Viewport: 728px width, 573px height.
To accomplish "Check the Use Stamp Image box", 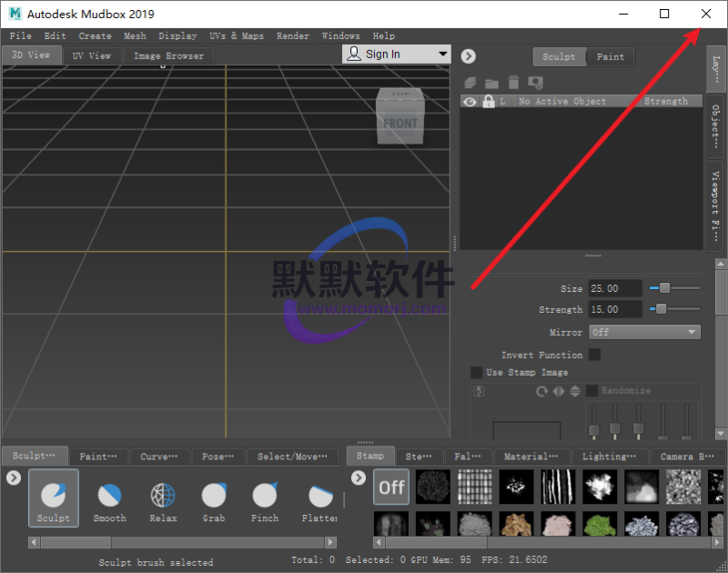I will tap(476, 372).
